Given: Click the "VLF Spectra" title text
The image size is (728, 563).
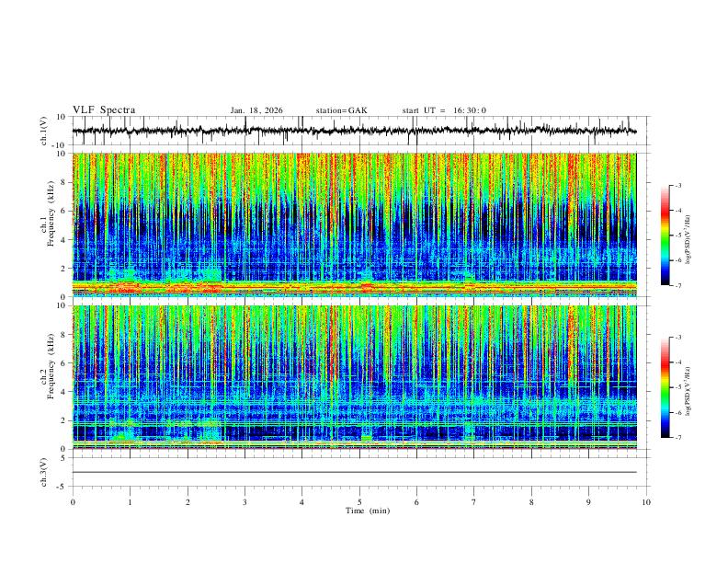Looking at the screenshot, I should click(x=104, y=110).
